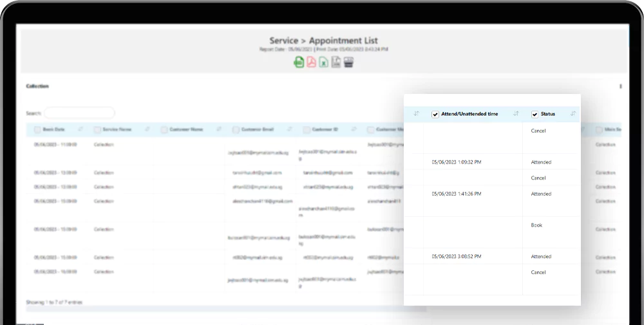Click the Collection section heading
The height and width of the screenshot is (325, 644).
37,86
